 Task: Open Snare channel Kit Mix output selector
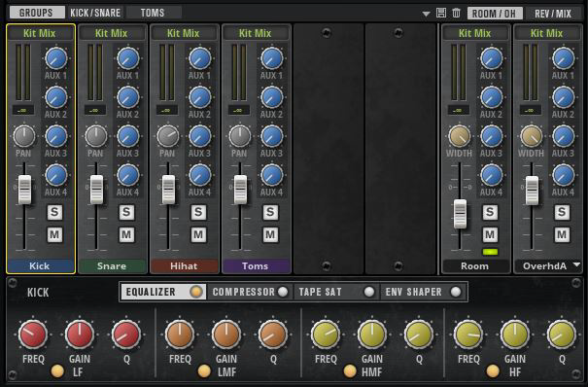[x=112, y=33]
